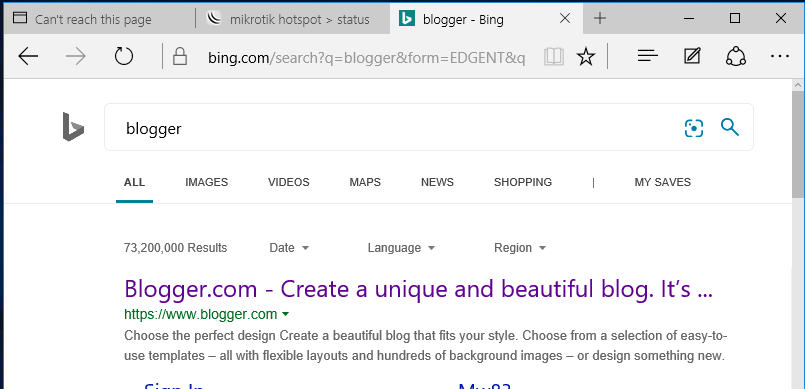The height and width of the screenshot is (389, 805).
Task: Click the green https://www.blogger.com URL
Action: 200,314
